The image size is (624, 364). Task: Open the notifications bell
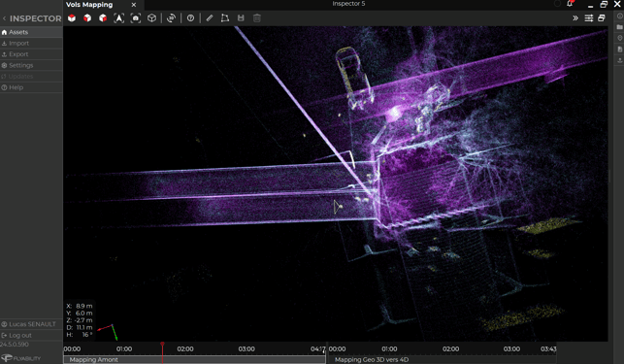[570, 4]
